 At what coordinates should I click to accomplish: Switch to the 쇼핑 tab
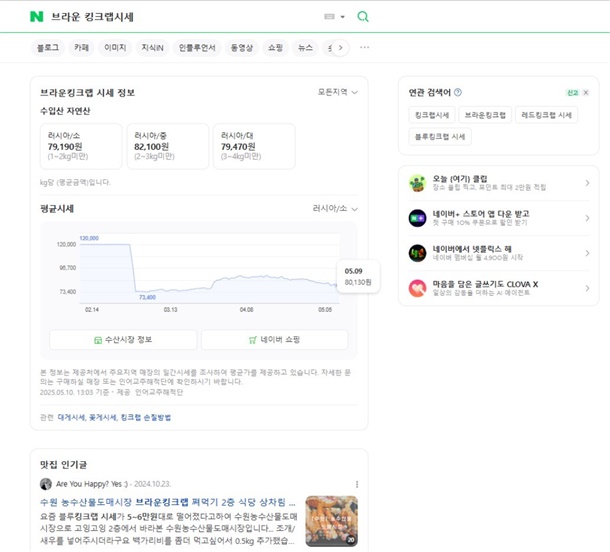(x=275, y=48)
